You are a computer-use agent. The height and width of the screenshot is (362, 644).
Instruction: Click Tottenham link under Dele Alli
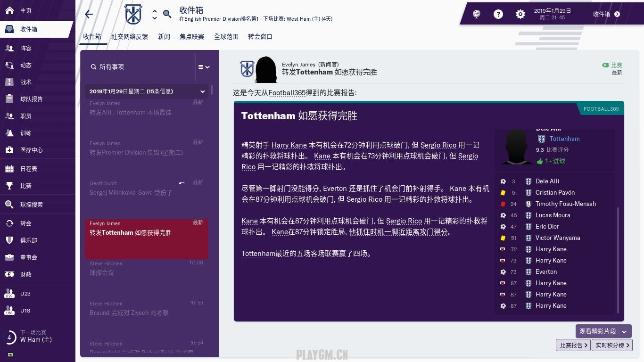click(564, 139)
